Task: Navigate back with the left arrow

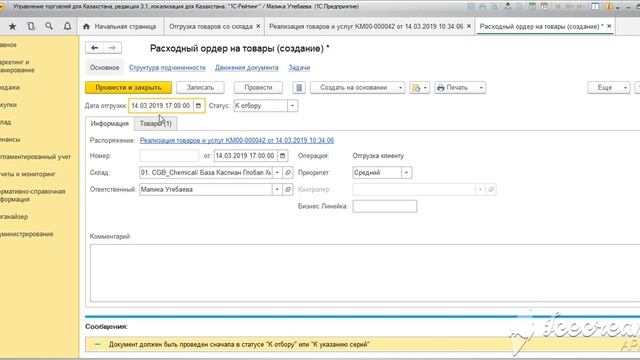Action: pos(94,48)
